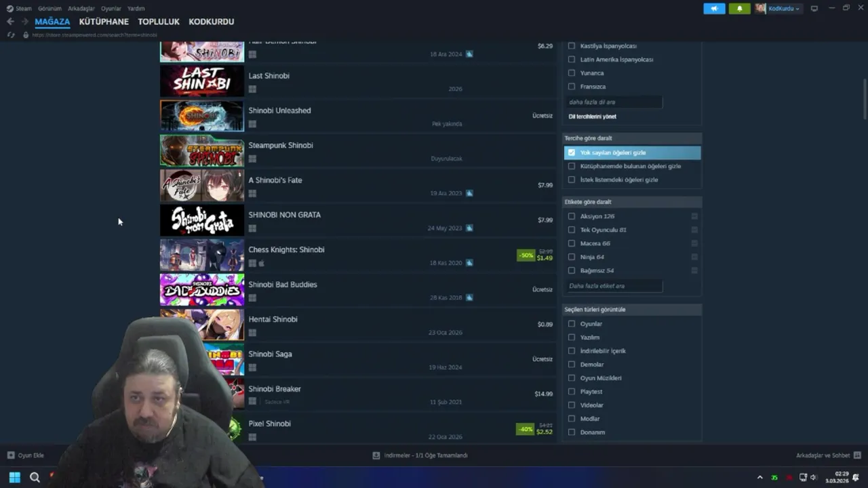This screenshot has width=868, height=488.
Task: Tick the Kastilya İspanyolcası language checkbox
Action: point(572,46)
